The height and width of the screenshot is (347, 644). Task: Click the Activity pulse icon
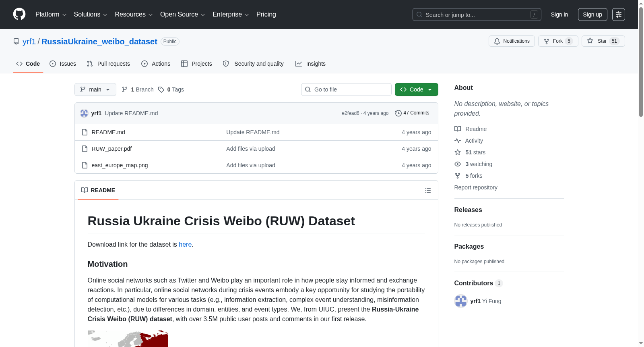click(458, 141)
